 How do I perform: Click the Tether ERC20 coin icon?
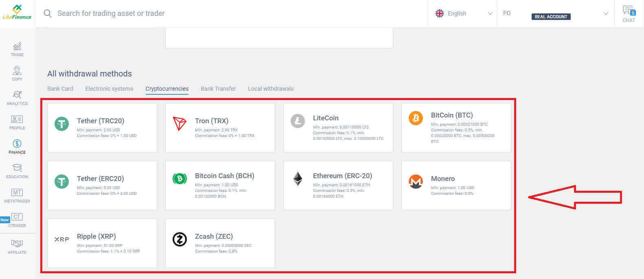click(x=62, y=181)
